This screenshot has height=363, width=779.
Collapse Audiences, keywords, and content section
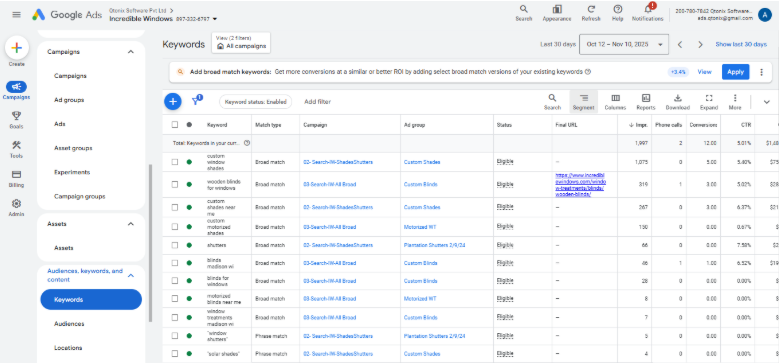coord(131,276)
